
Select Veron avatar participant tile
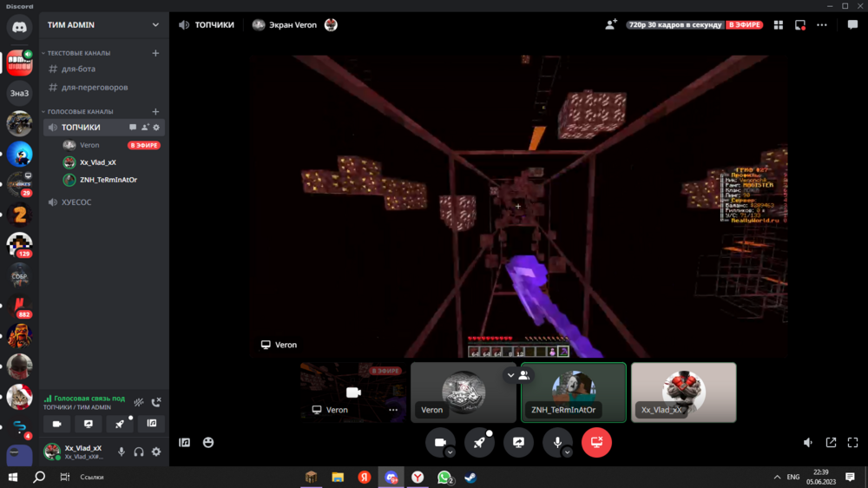(464, 392)
